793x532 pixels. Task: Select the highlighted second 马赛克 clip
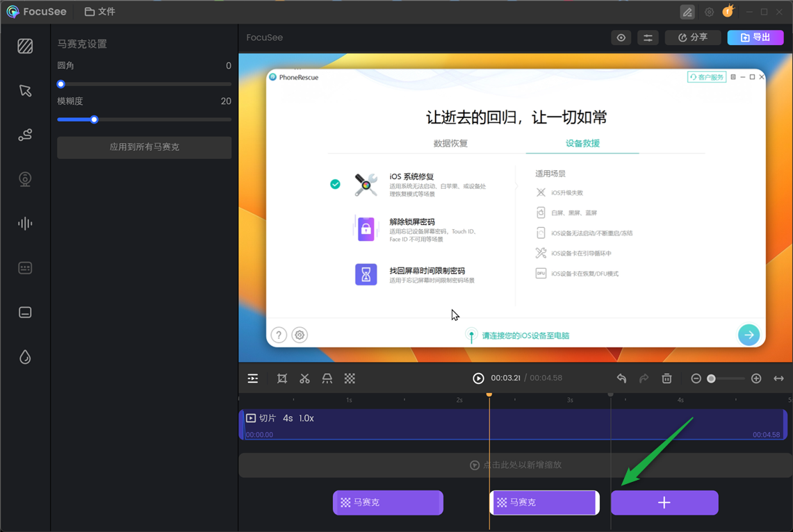tap(545, 503)
